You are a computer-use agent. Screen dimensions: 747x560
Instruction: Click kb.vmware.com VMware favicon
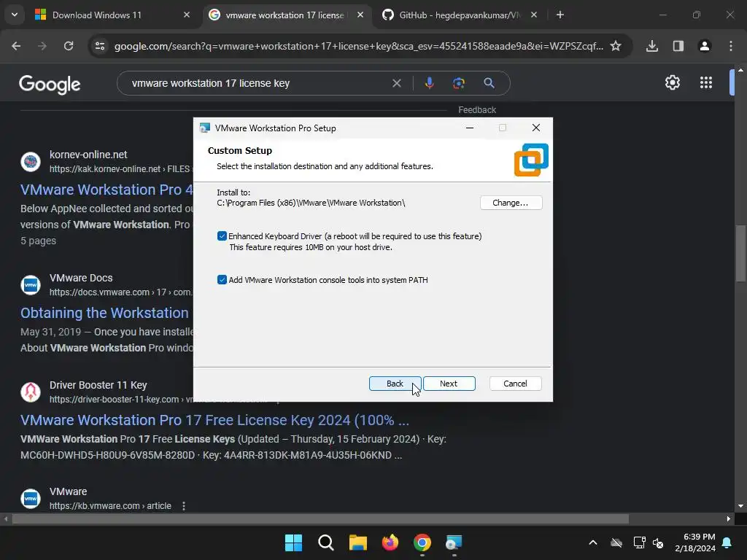(31, 499)
